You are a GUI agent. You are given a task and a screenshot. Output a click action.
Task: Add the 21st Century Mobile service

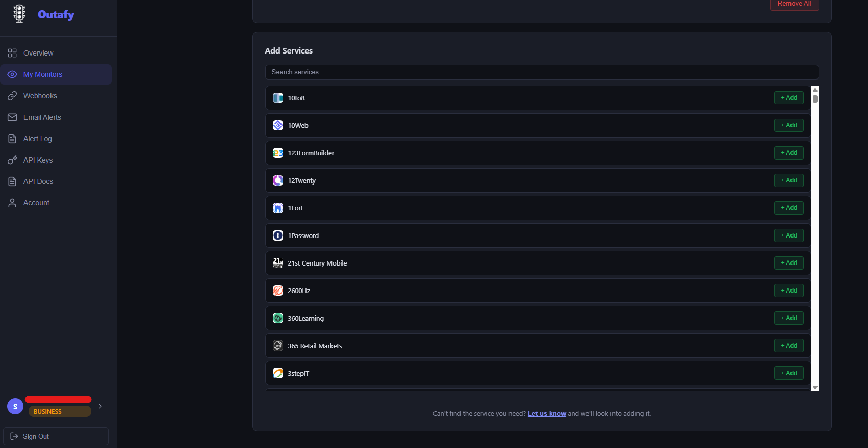(788, 263)
